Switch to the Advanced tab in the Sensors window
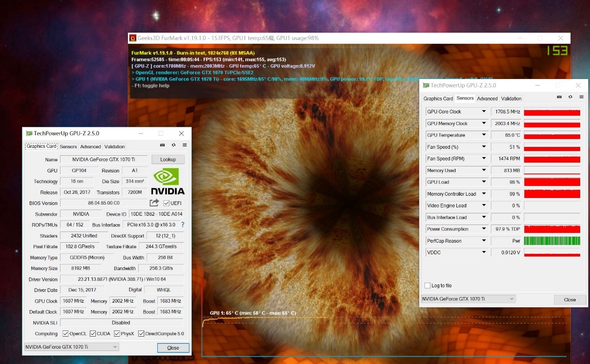 point(487,99)
